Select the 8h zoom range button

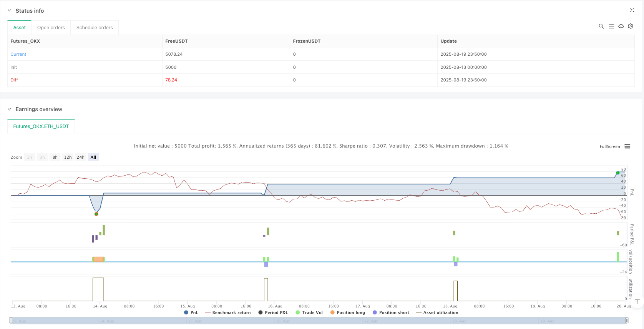(x=55, y=157)
